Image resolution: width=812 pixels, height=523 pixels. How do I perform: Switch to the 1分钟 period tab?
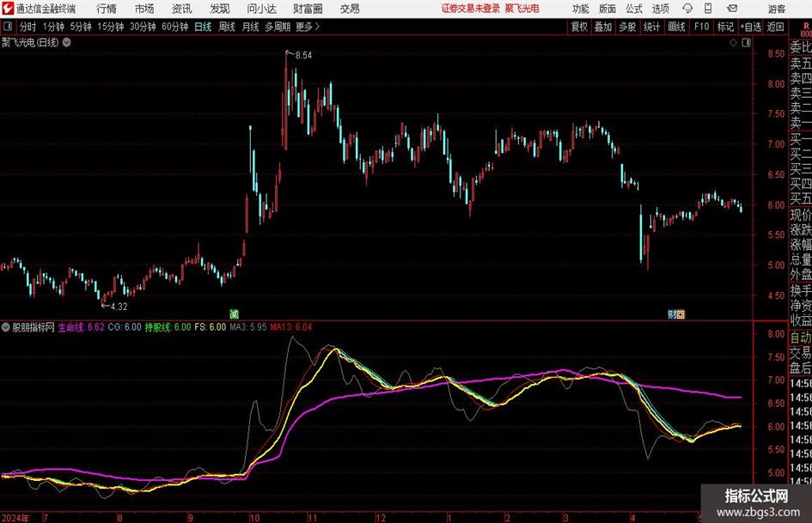click(x=52, y=27)
